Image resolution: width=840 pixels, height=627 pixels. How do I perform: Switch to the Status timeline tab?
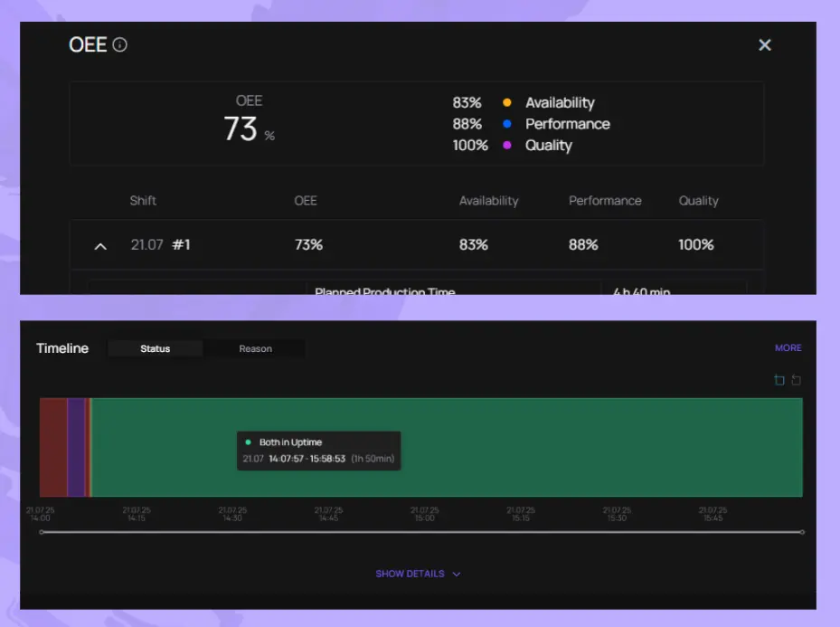click(156, 348)
